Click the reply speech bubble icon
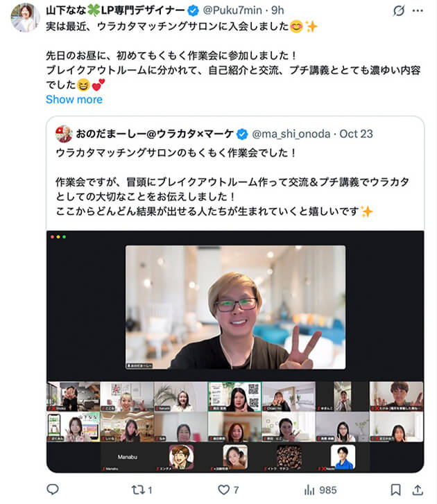This screenshot has height=504, width=437. 53,489
